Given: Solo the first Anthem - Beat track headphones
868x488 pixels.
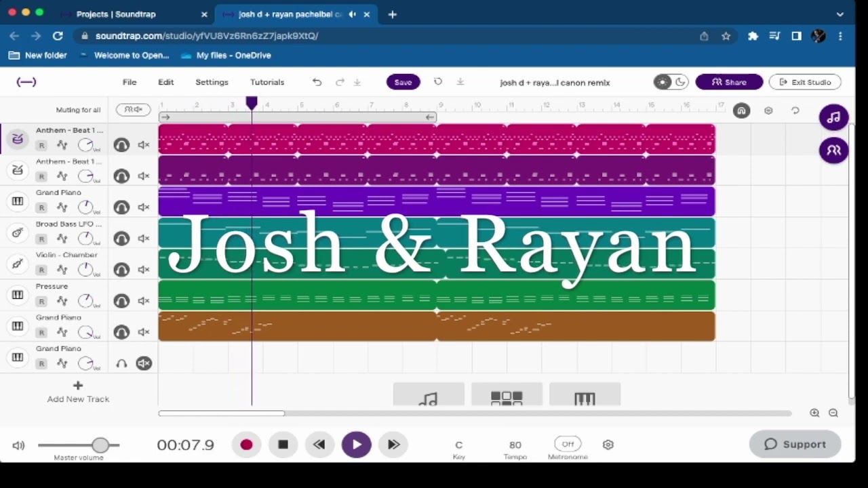Looking at the screenshot, I should point(121,145).
